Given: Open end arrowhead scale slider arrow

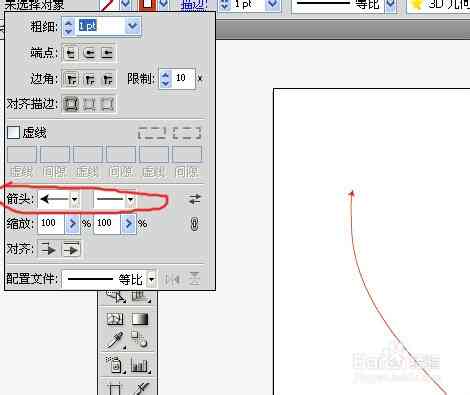Looking at the screenshot, I should click(x=129, y=223).
